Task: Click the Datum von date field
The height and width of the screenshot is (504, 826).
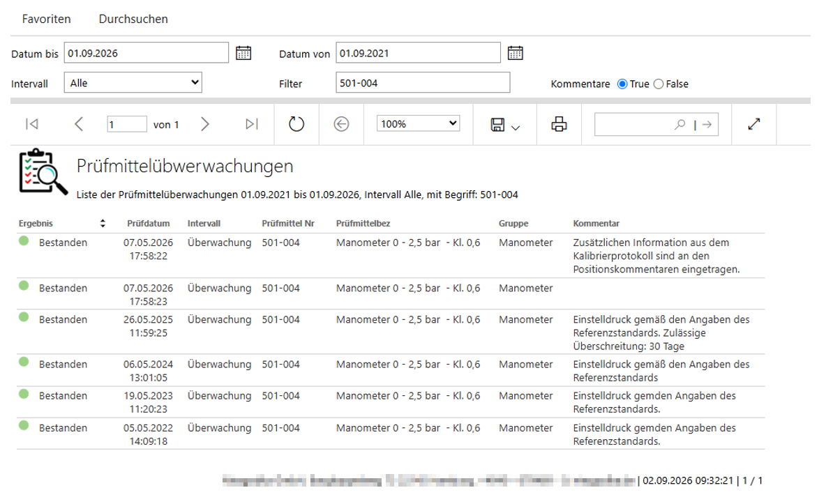Action: tap(419, 53)
